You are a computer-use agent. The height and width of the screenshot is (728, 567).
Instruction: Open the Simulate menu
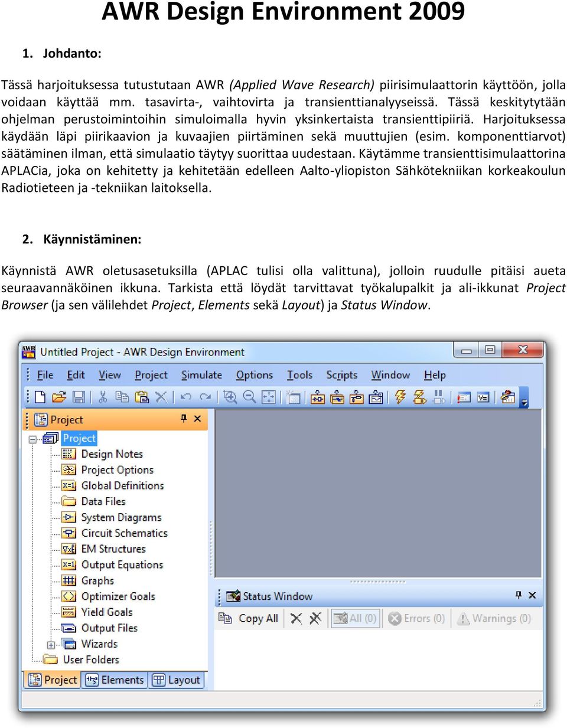pos(201,375)
